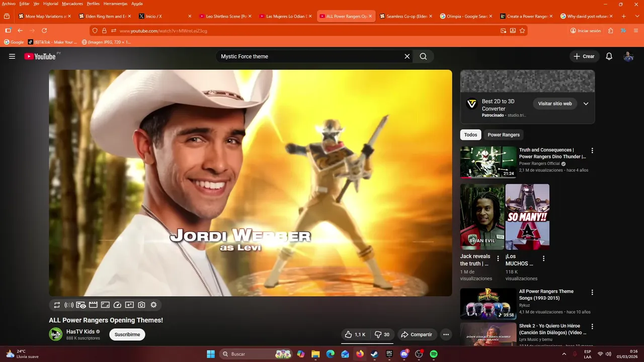Open the Ayuda browser menu
Image resolution: width=644 pixels, height=362 pixels.
(137, 4)
